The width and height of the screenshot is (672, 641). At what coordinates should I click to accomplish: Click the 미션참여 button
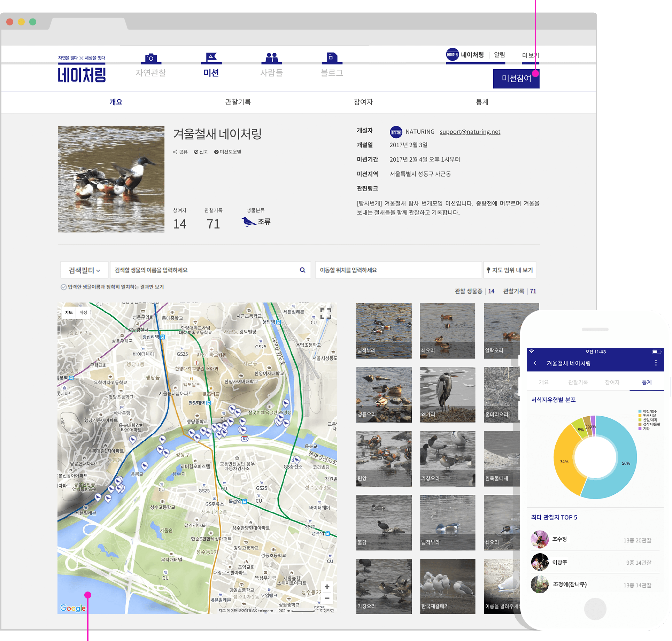click(x=516, y=78)
